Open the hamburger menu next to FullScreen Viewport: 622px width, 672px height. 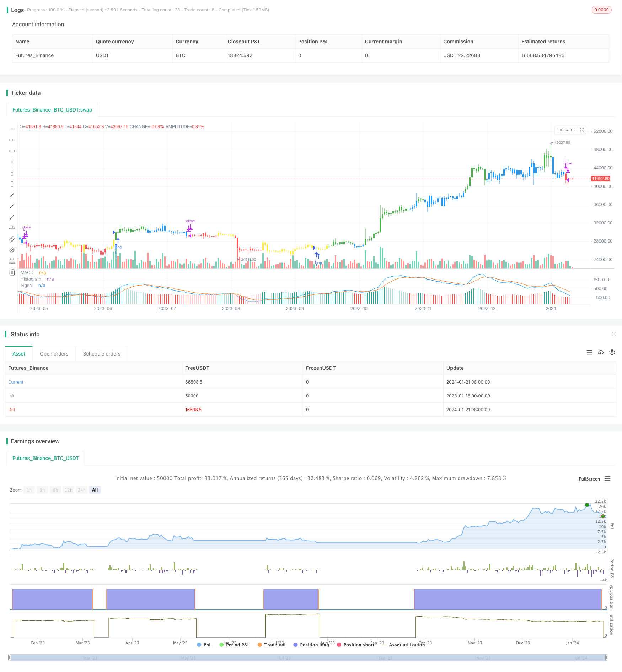pos(607,479)
